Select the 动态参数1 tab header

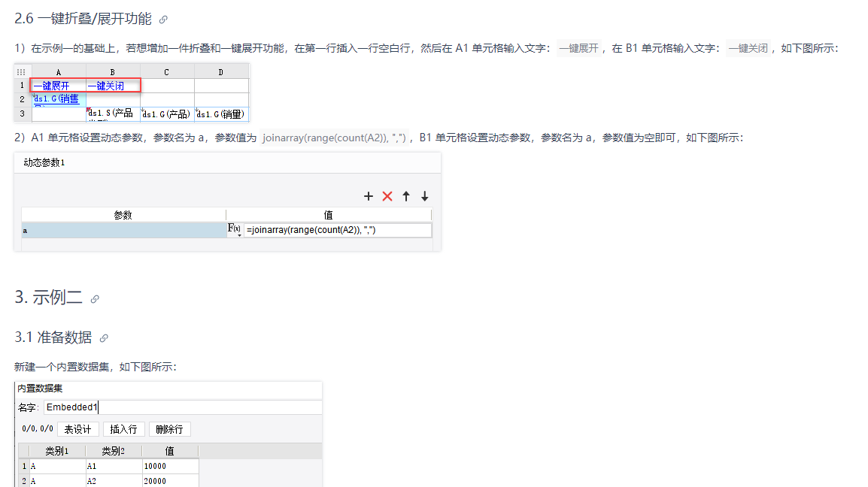(x=44, y=162)
